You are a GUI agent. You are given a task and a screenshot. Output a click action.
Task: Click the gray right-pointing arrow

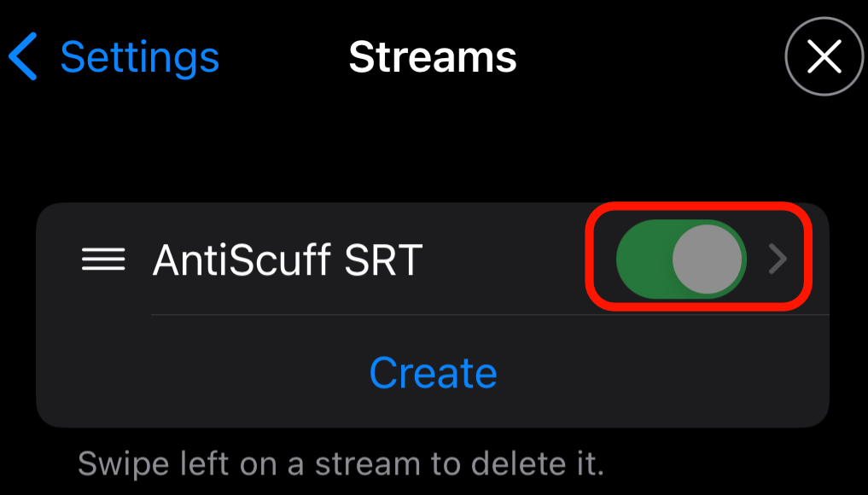[777, 259]
